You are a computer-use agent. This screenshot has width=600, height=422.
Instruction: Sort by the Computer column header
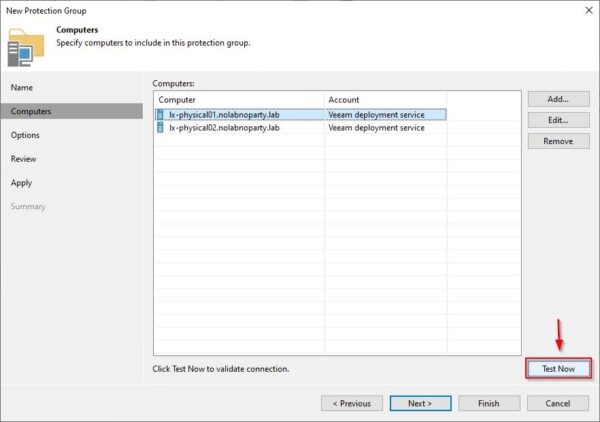[x=240, y=100]
